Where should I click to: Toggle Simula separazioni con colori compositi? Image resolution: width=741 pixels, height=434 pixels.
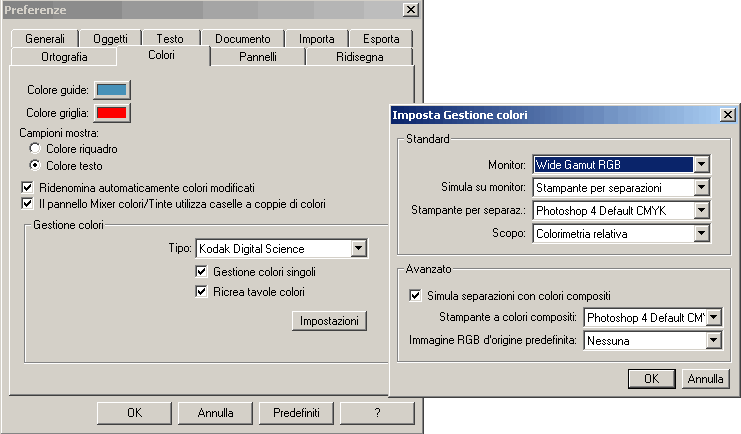click(416, 296)
